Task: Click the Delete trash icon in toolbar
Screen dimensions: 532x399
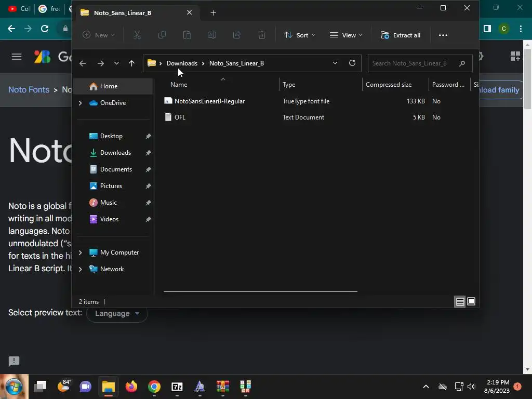Action: pyautogui.click(x=262, y=35)
